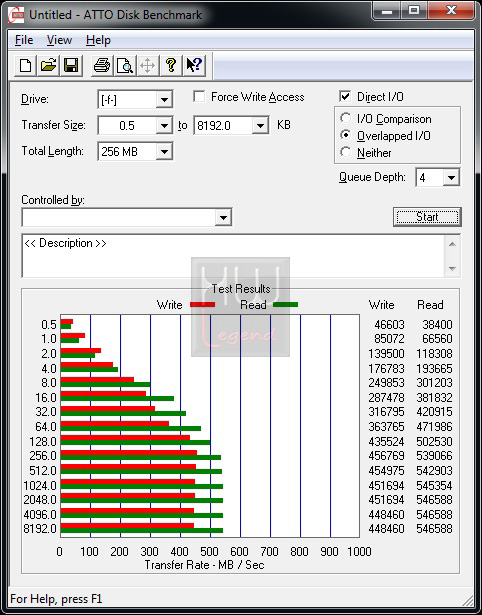Click inside the Description text field
Image resolution: width=482 pixels, height=615 pixels.
[x=234, y=256]
